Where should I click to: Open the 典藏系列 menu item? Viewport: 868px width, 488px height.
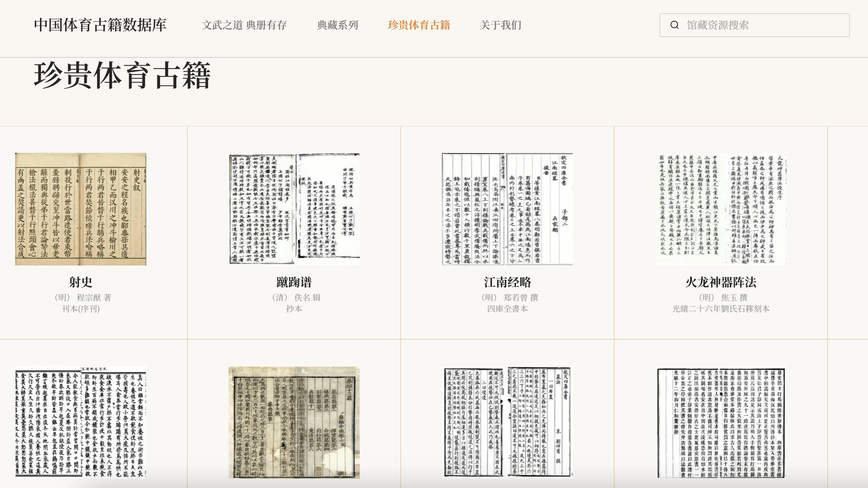coord(337,25)
